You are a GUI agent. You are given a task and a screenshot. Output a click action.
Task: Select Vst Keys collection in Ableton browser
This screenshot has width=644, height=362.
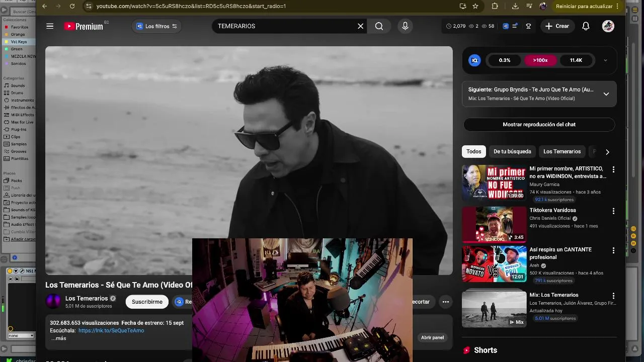[19, 42]
